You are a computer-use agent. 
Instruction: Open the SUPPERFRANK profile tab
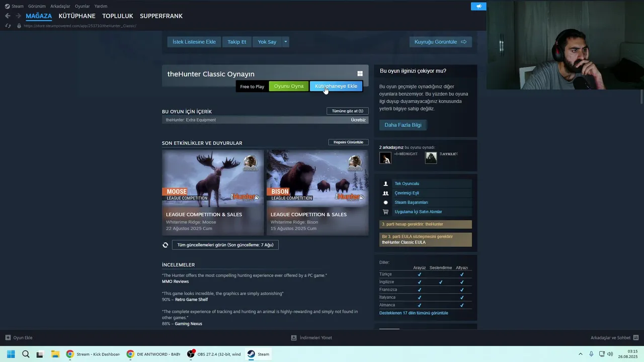pyautogui.click(x=161, y=16)
